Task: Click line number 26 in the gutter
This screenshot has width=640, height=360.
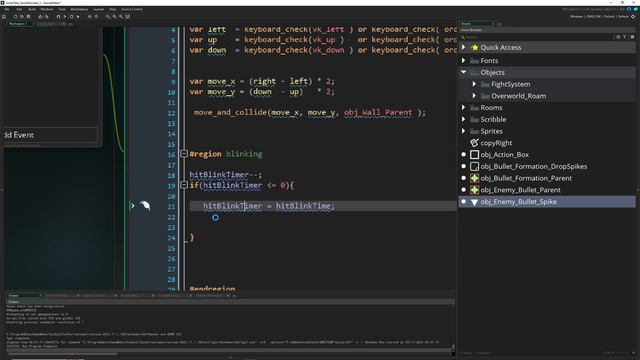Action: tap(171, 259)
